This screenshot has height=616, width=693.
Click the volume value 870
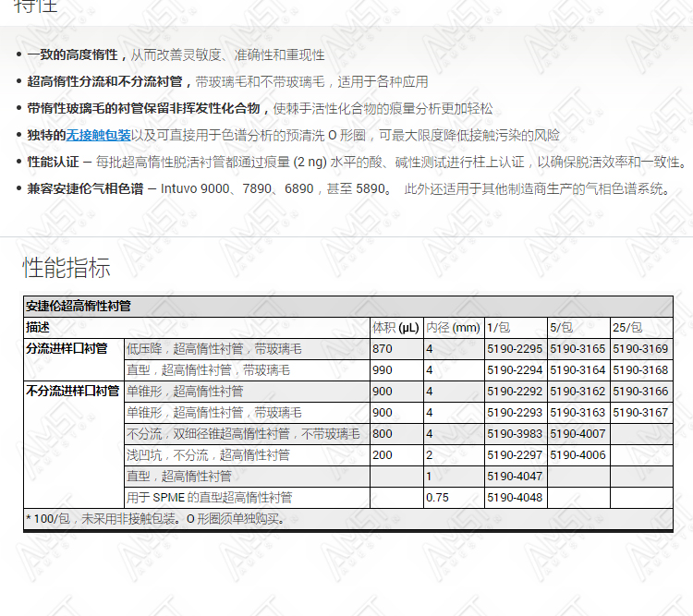click(x=383, y=349)
